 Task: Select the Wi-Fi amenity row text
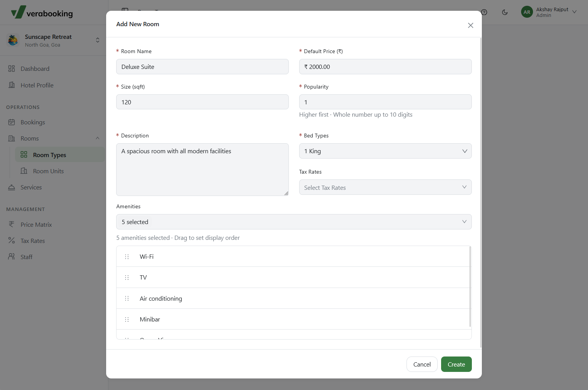pos(147,257)
